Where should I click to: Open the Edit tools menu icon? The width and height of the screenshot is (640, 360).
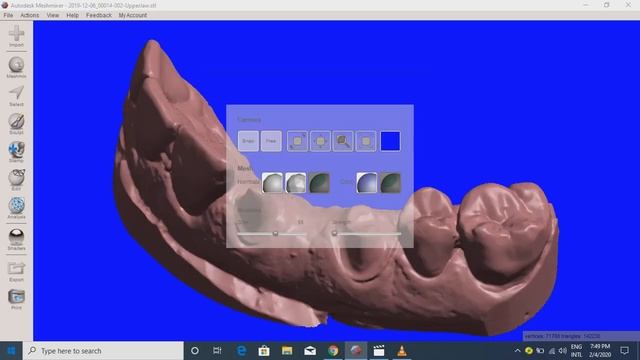click(16, 180)
